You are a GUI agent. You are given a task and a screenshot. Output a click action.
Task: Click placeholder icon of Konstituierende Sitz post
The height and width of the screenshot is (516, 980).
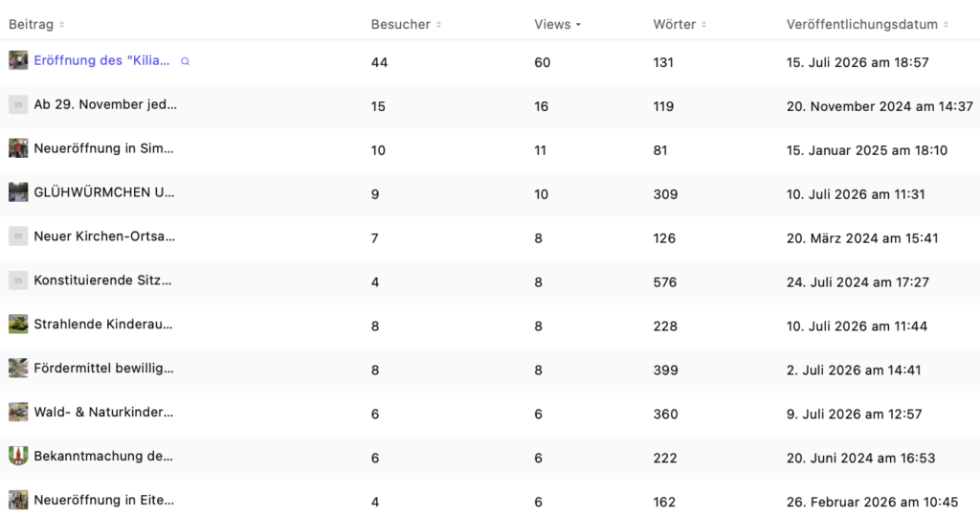18,280
